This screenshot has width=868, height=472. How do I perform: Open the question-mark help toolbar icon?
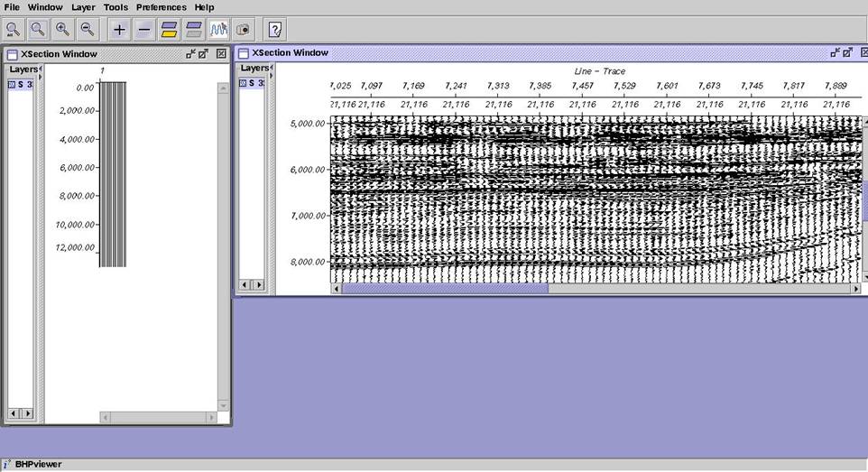point(275,30)
